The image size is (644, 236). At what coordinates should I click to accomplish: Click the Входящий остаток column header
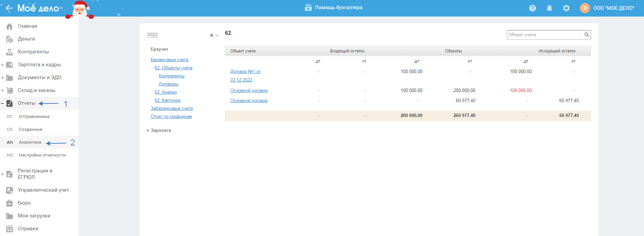tap(347, 51)
